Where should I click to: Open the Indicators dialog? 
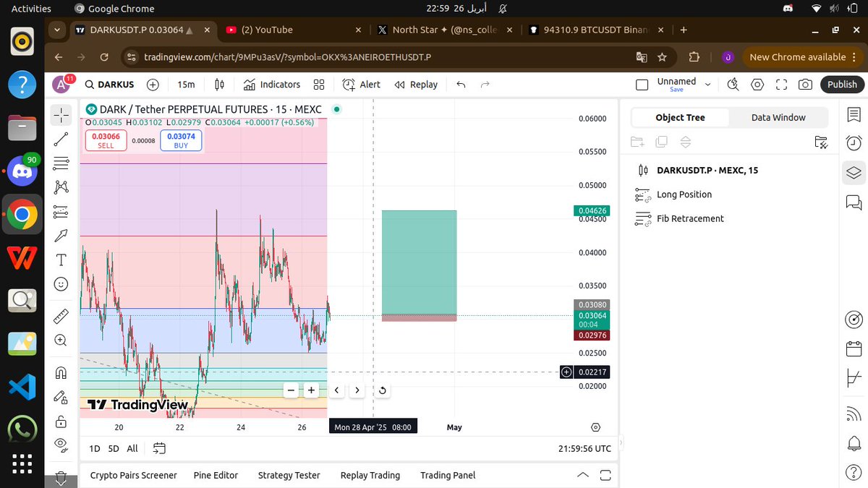[272, 85]
